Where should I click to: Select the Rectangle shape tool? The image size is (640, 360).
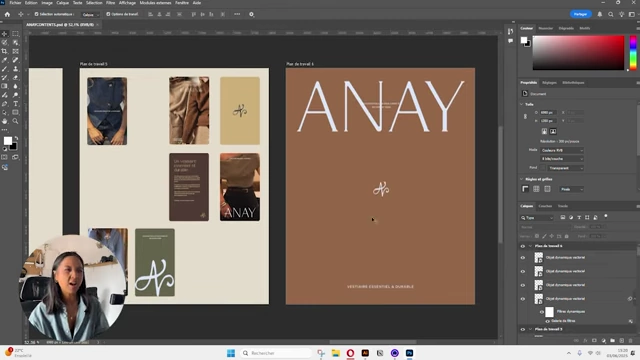(16, 112)
